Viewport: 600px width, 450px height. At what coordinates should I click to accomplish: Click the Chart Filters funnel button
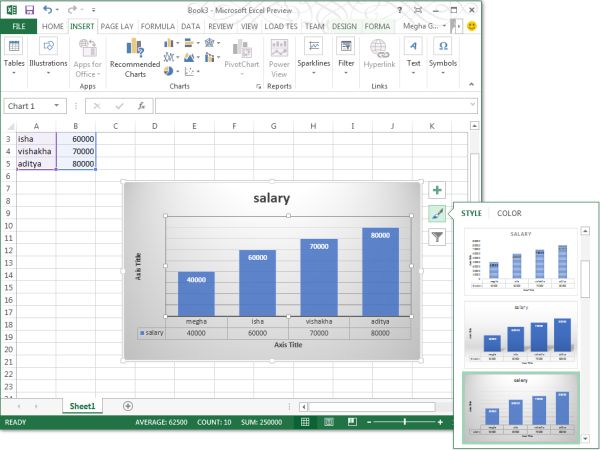tap(437, 237)
